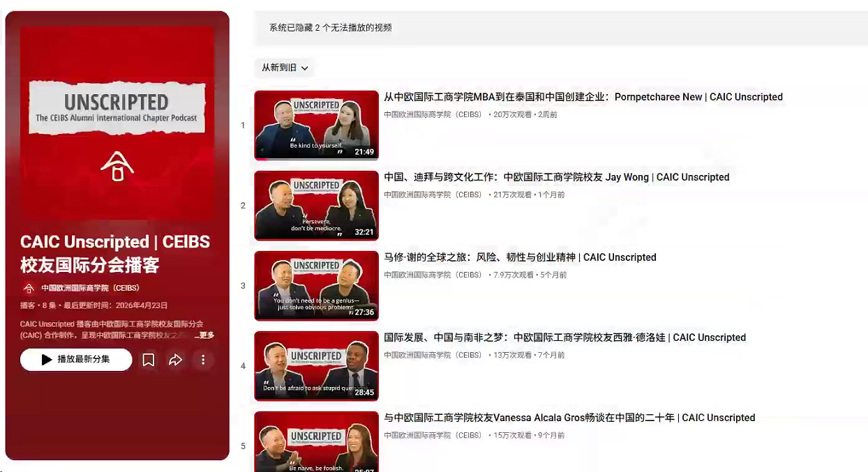The image size is (868, 472).
Task: Open Jay Wong video thumbnail
Action: 316,206
